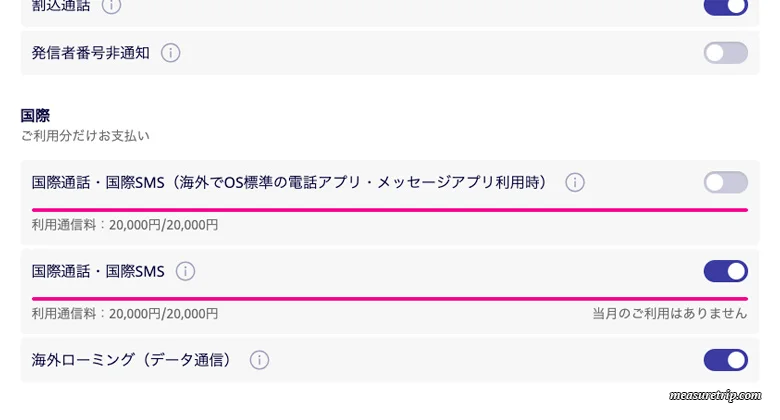
Task: Enable the 発信者番号非通知 switch
Action: tap(726, 53)
